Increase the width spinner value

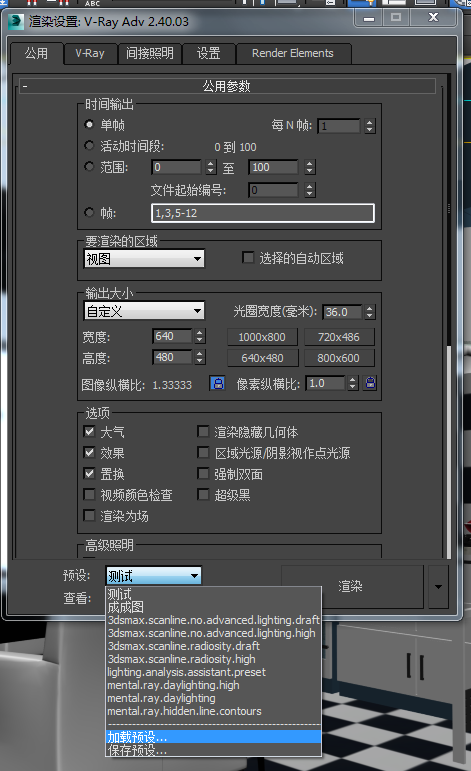[x=199, y=333]
